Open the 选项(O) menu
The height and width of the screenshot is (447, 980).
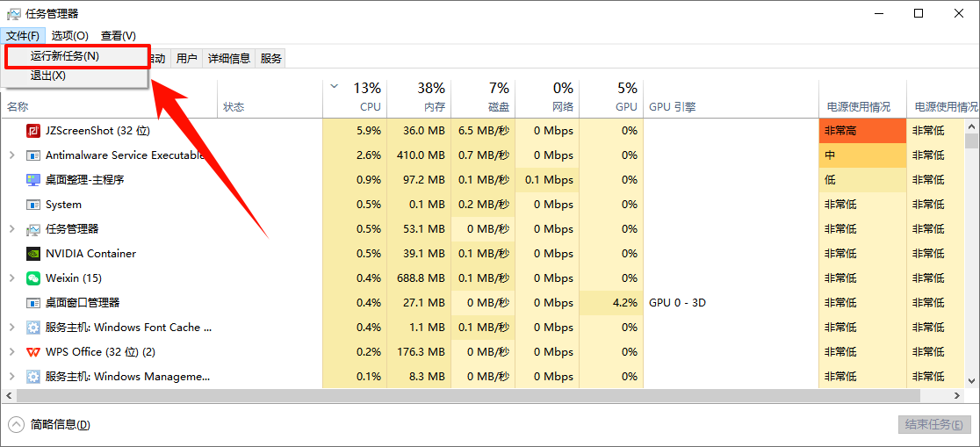[x=69, y=36]
